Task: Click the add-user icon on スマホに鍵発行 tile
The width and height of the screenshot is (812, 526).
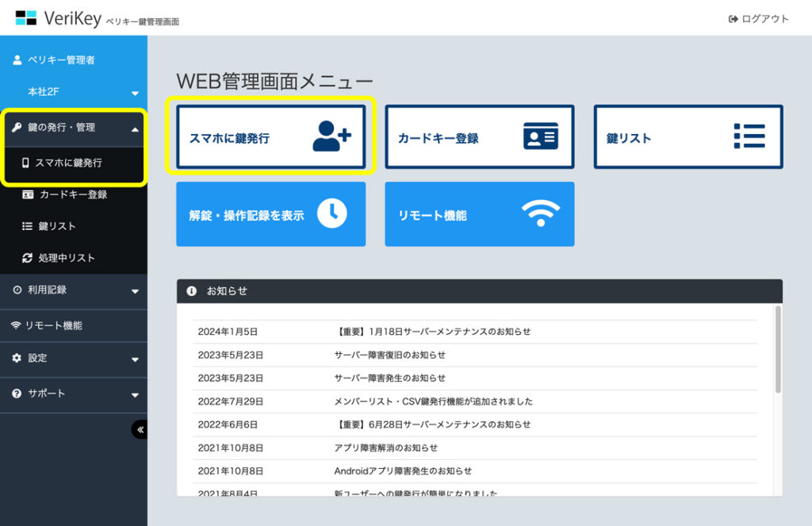Action: coord(331,136)
